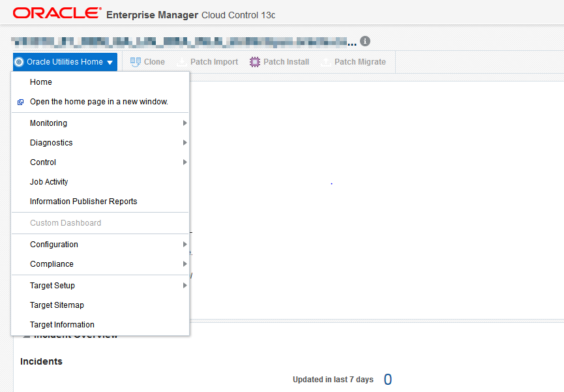Open the Diagnostics menu entry
The image size is (564, 392).
point(100,143)
